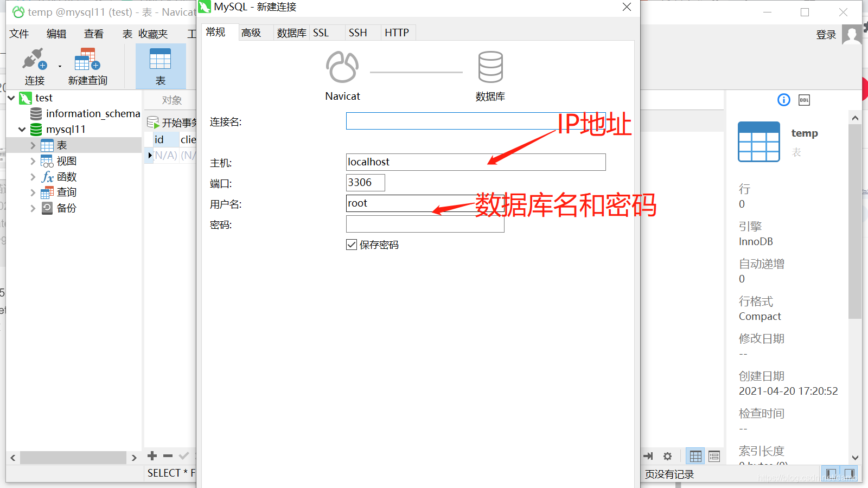Viewport: 868px width, 488px height.
Task: Expand the 视图 tree node
Action: pyautogui.click(x=33, y=161)
